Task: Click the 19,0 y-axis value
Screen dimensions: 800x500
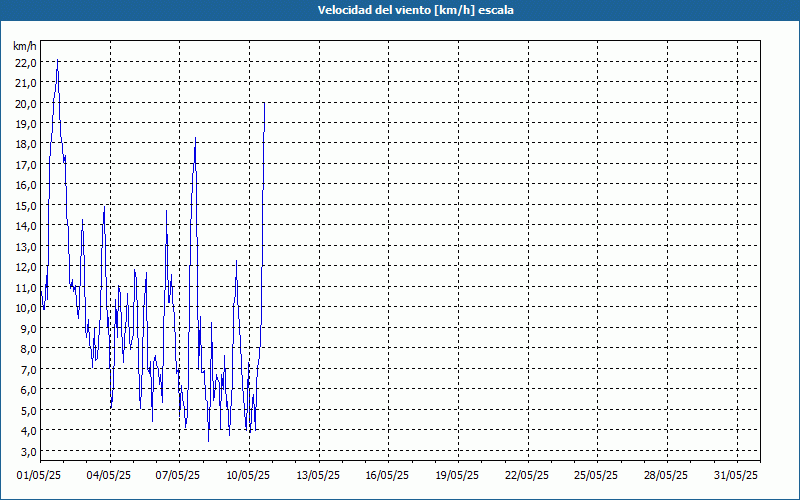Action: coord(26,123)
